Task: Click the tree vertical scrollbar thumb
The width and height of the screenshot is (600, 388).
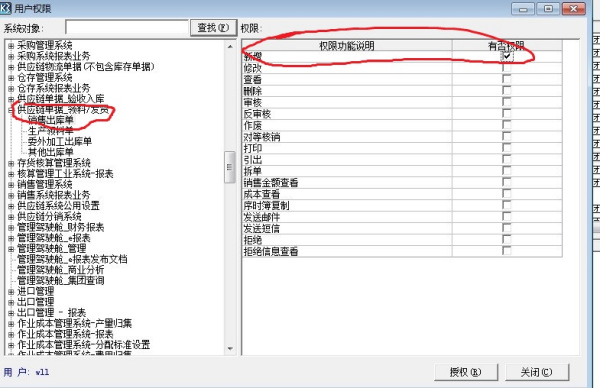Action: pyautogui.click(x=230, y=167)
